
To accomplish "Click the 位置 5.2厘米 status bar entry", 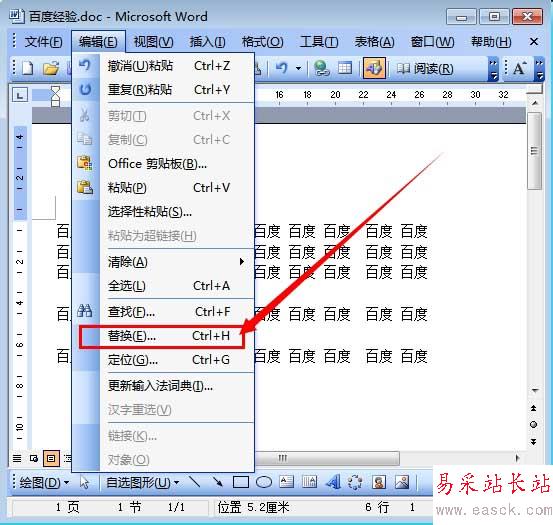I will pyautogui.click(x=253, y=507).
